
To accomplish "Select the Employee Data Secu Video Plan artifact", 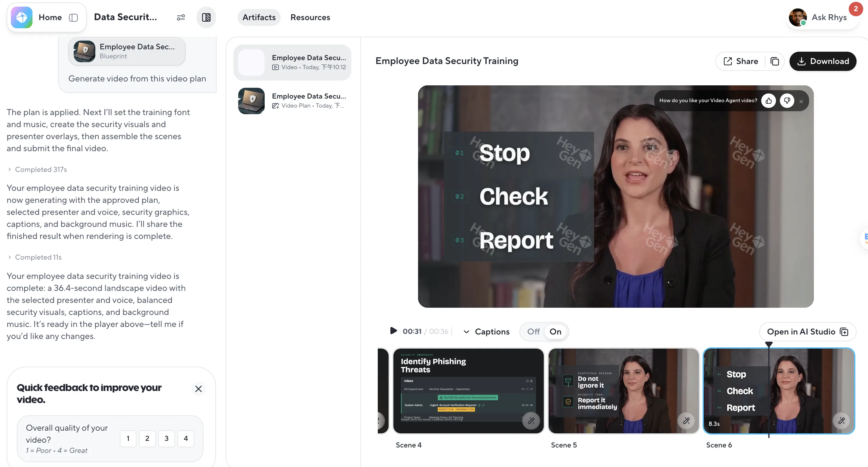I will click(292, 101).
